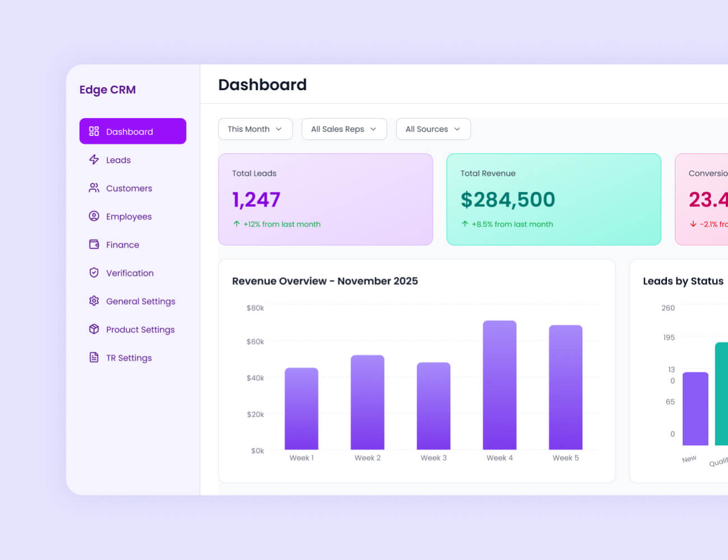
Task: Click the TR Settings document icon
Action: [94, 357]
